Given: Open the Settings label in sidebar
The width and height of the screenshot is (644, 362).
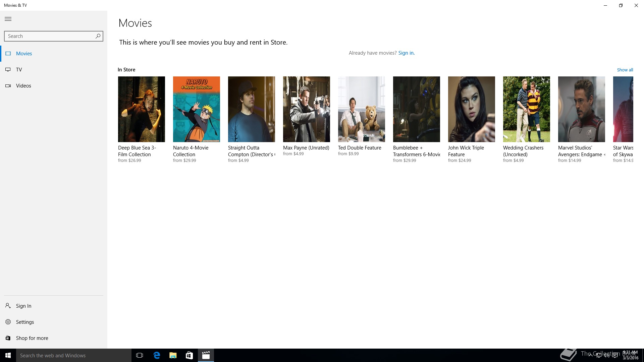Looking at the screenshot, I should (x=25, y=322).
